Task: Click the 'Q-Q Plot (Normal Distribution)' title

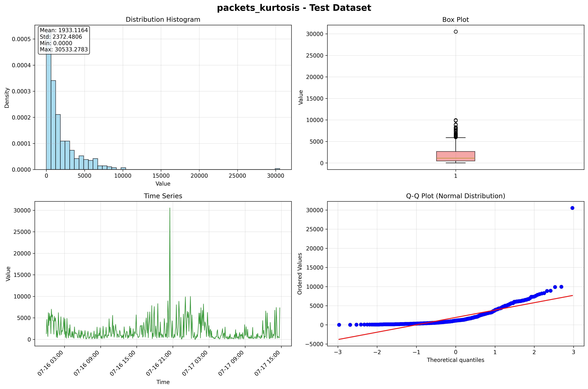Action: pos(455,196)
